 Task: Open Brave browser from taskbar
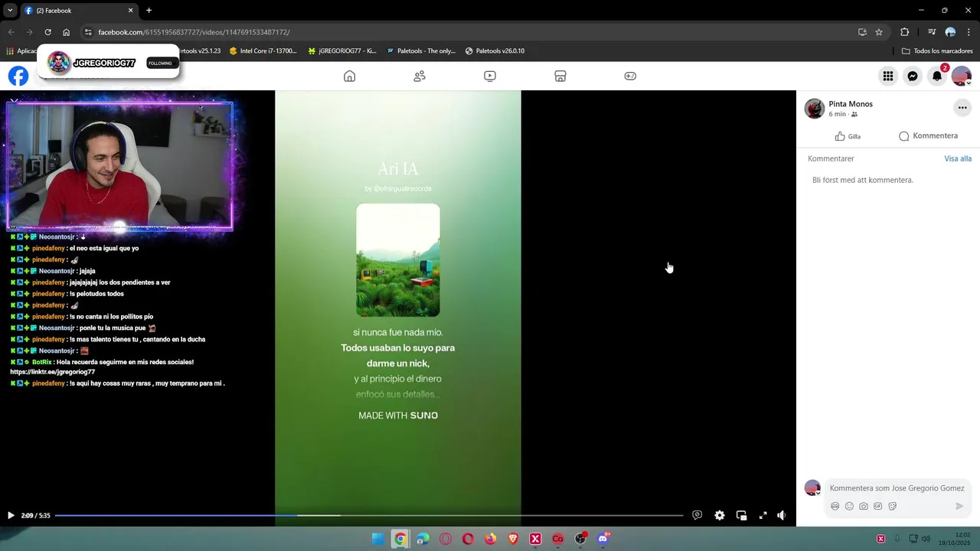pyautogui.click(x=513, y=539)
